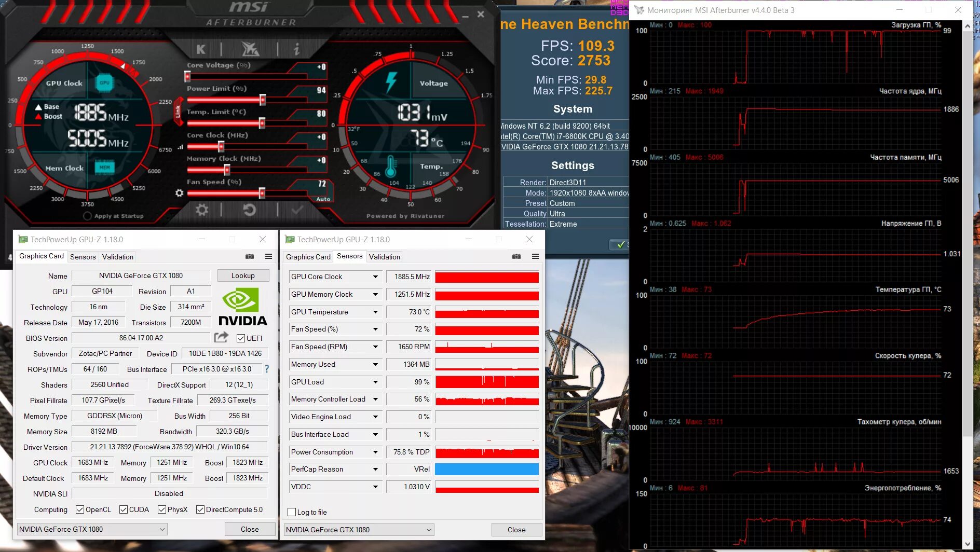Open GPU selector dropdown in left GPU-Z window
Screen dimensions: 980x552
coord(92,529)
